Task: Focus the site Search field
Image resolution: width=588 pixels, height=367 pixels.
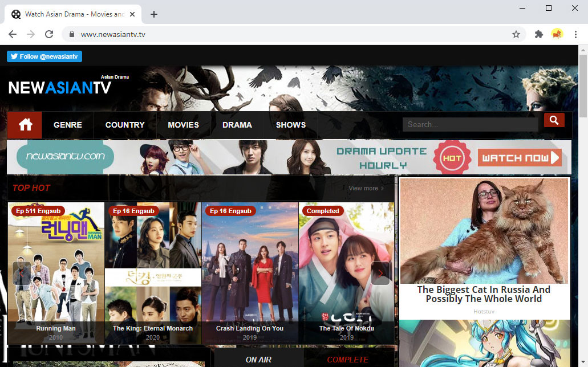Action: tap(471, 124)
